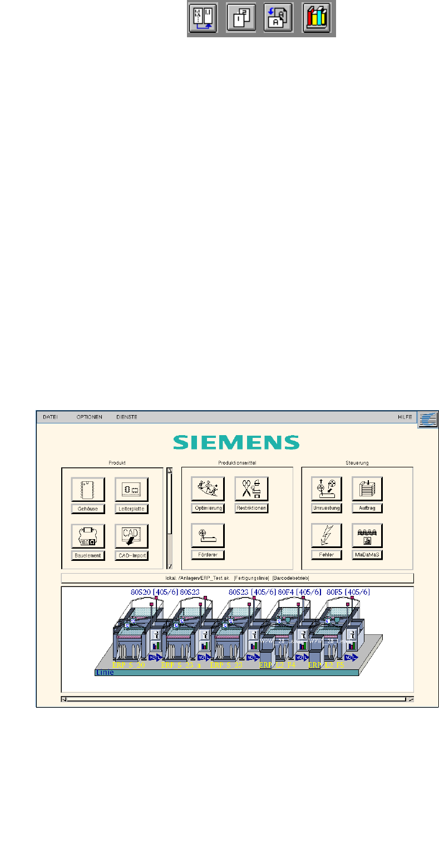Viewport: 439px width, 868px height.
Task: Select the Förderer conveyor icon
Action: point(208,535)
